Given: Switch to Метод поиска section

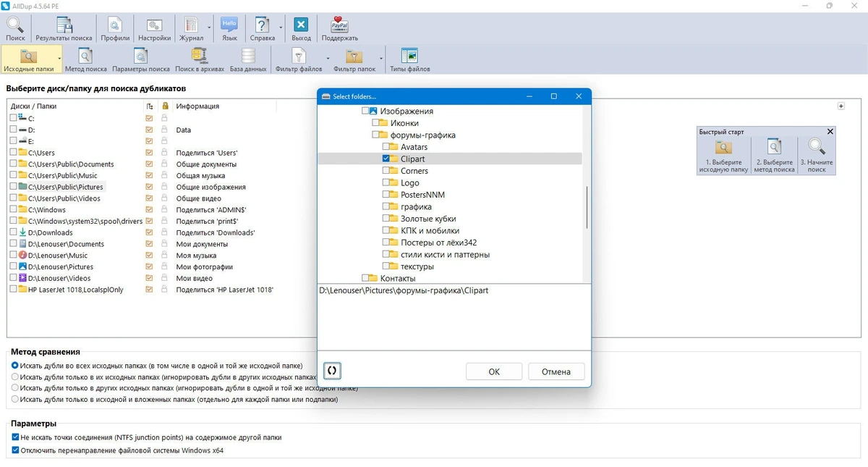Looking at the screenshot, I should click(x=85, y=59).
